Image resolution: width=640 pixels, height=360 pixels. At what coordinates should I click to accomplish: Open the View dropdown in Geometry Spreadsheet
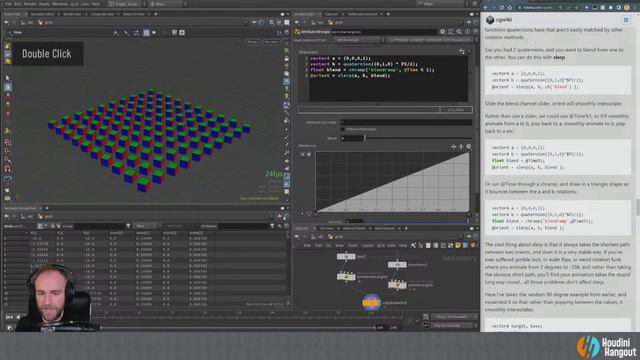click(146, 226)
